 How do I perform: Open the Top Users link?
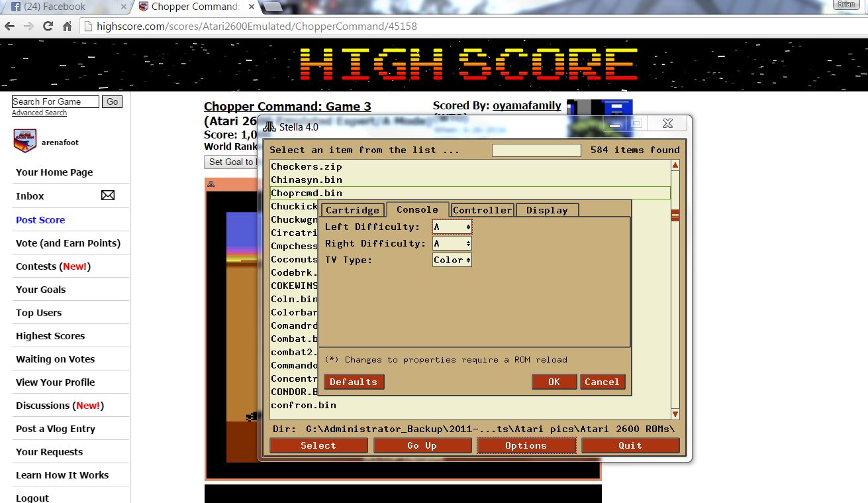tap(38, 313)
